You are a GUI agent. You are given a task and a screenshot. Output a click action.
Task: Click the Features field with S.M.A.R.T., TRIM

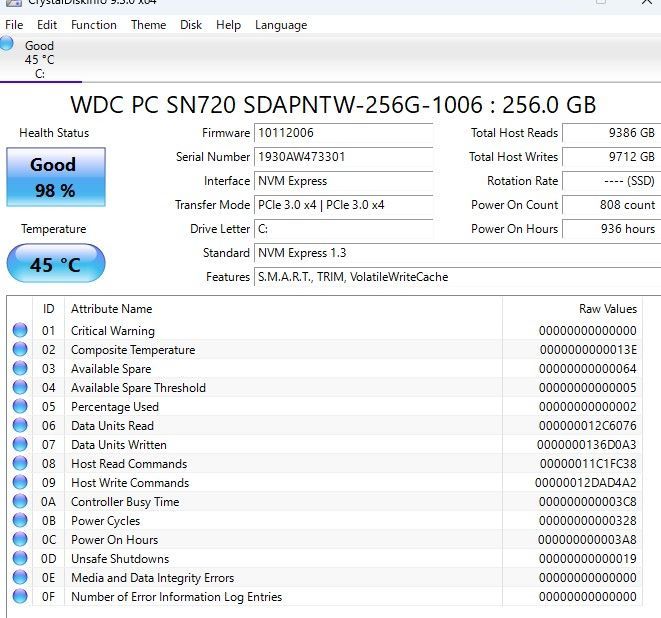point(457,277)
